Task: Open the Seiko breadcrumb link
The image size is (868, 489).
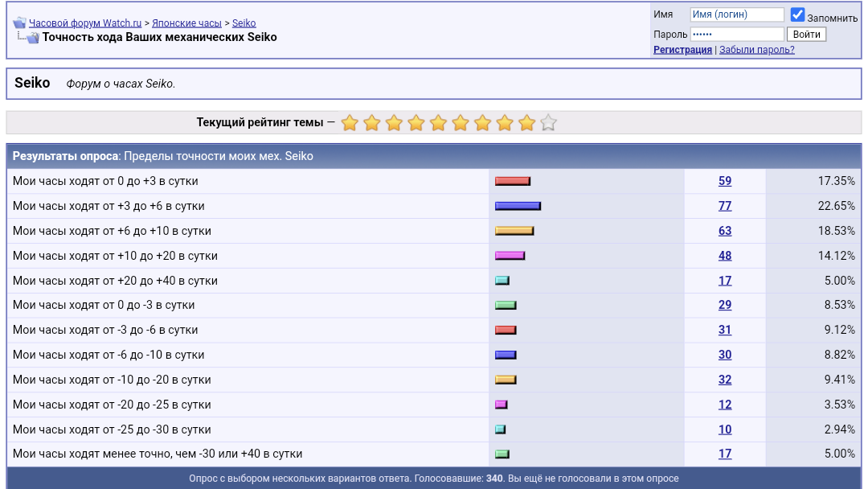Action: [244, 23]
